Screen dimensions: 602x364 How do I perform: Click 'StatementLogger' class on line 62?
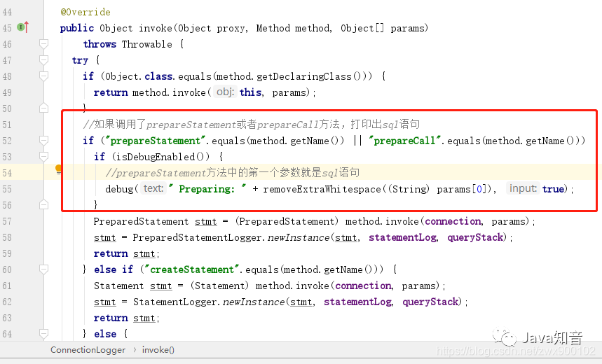click(177, 302)
